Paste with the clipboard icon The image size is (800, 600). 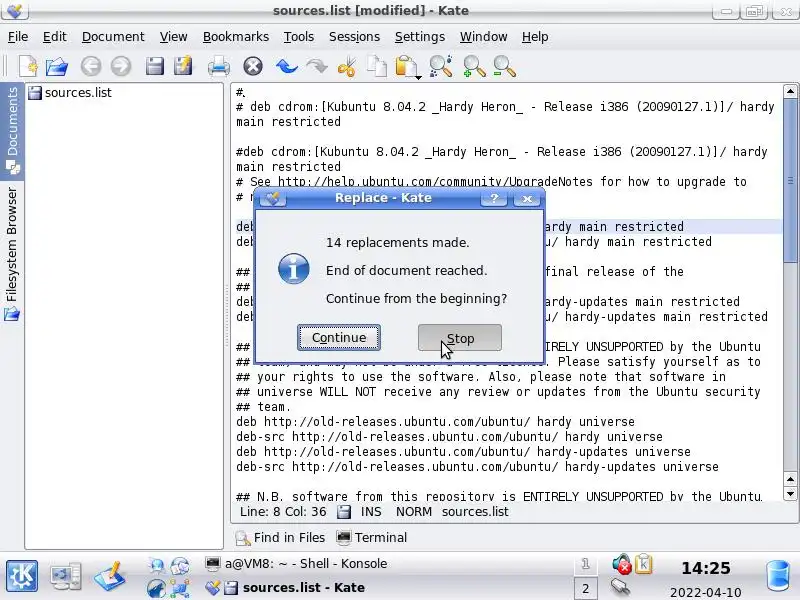point(406,66)
